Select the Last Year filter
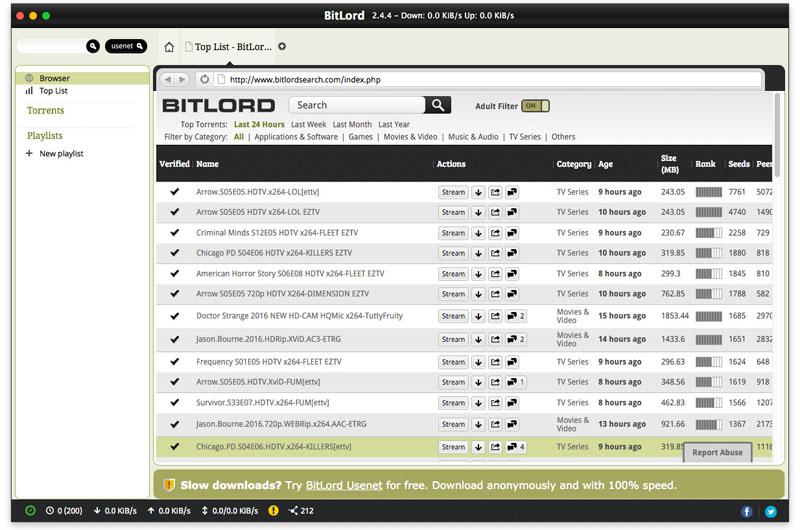Image resolution: width=800 pixels, height=530 pixels. coord(394,124)
